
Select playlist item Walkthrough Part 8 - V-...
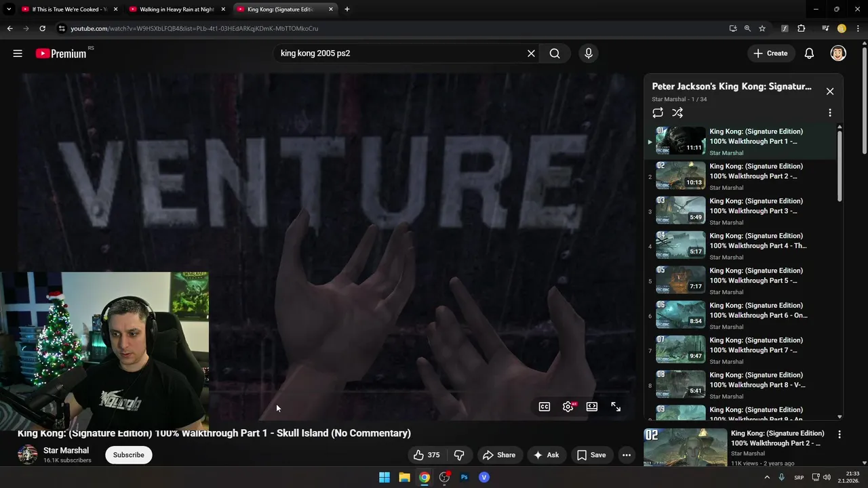[742, 385]
